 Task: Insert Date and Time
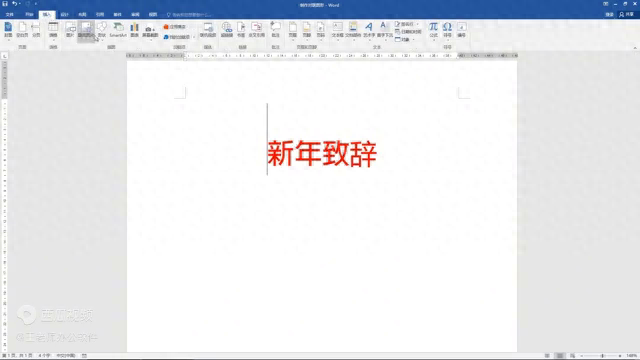(x=408, y=31)
